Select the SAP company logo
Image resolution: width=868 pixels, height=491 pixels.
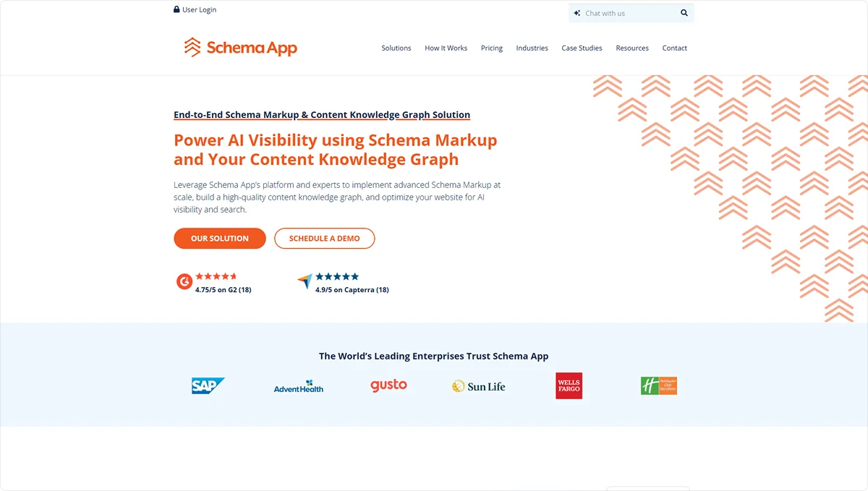tap(208, 385)
